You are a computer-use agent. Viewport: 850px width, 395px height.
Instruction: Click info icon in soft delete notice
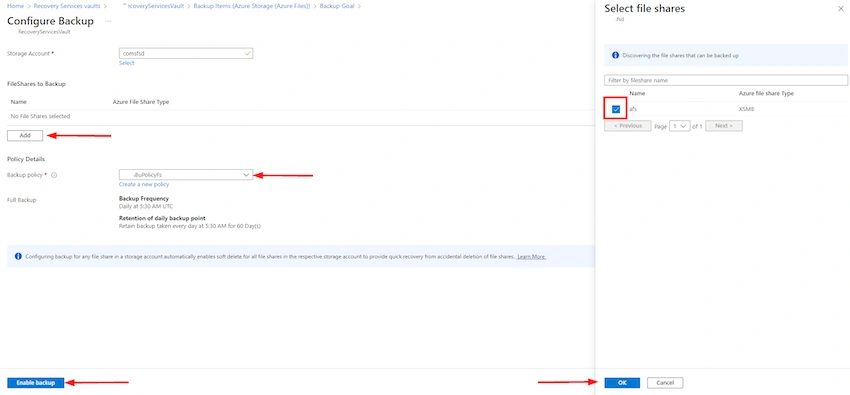pos(18,256)
